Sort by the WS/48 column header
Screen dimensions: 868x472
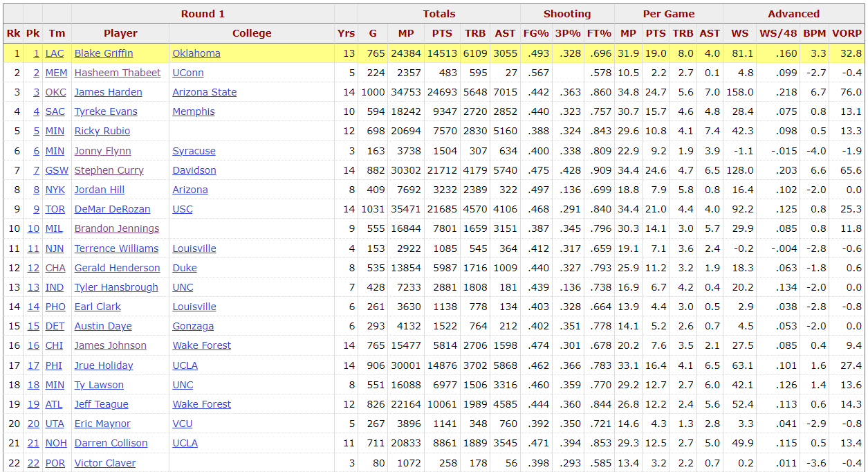point(777,33)
